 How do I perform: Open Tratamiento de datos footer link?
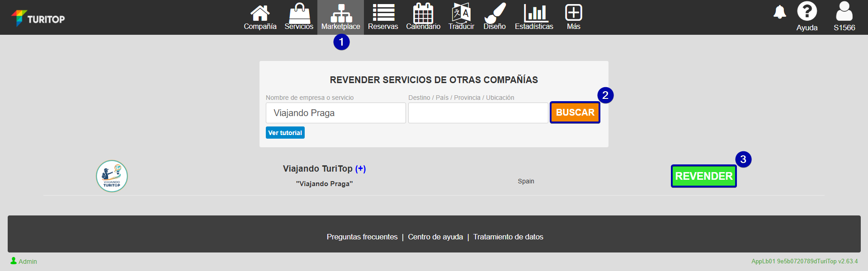coord(508,237)
